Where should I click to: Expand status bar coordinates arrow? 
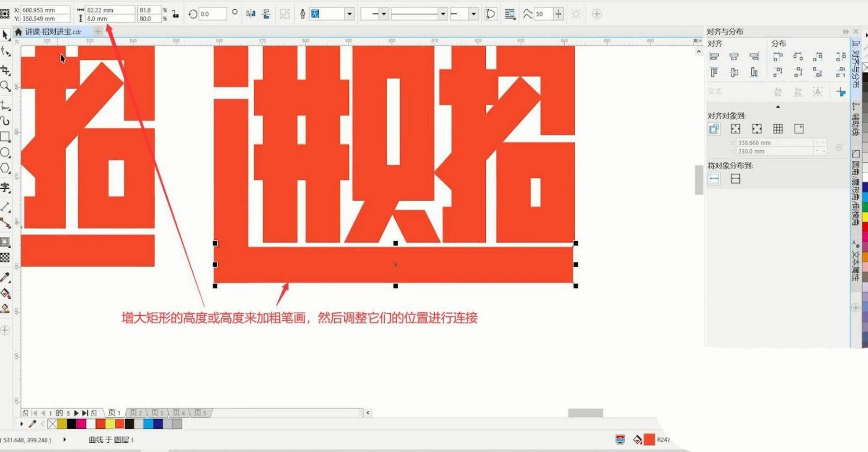point(65,440)
